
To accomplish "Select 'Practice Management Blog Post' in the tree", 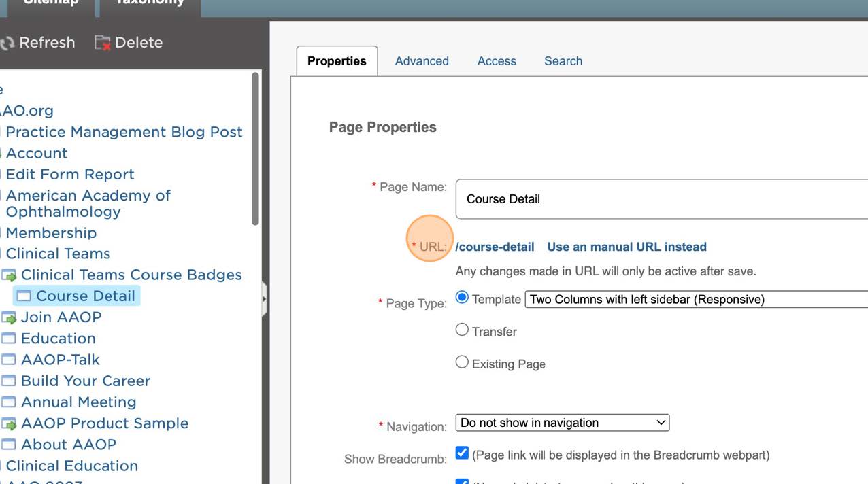I will click(x=124, y=132).
